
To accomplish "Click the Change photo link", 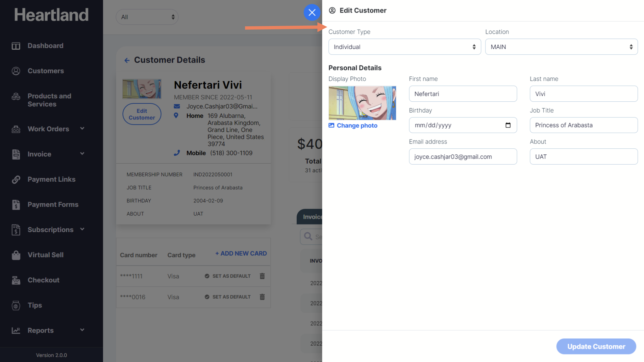I will [357, 125].
